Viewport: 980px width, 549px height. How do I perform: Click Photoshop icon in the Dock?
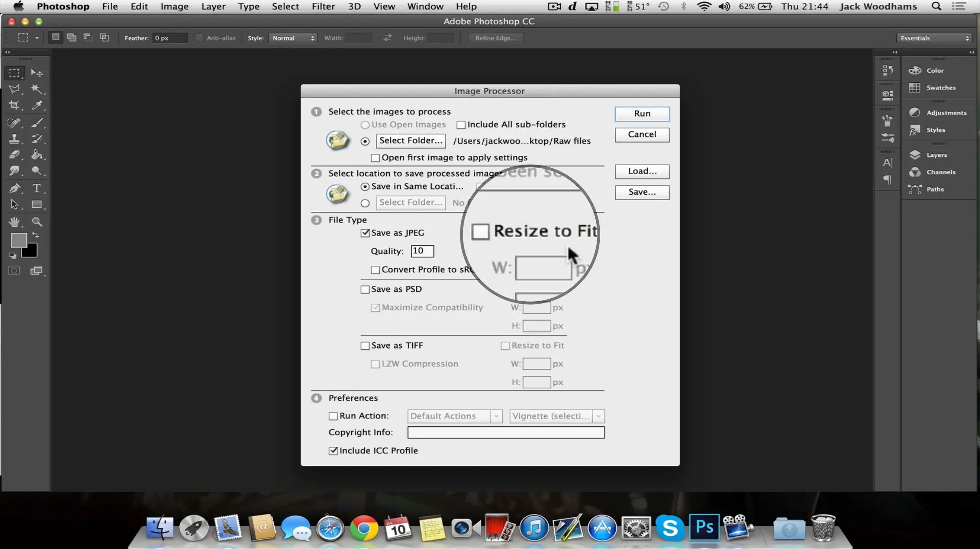[x=703, y=527]
